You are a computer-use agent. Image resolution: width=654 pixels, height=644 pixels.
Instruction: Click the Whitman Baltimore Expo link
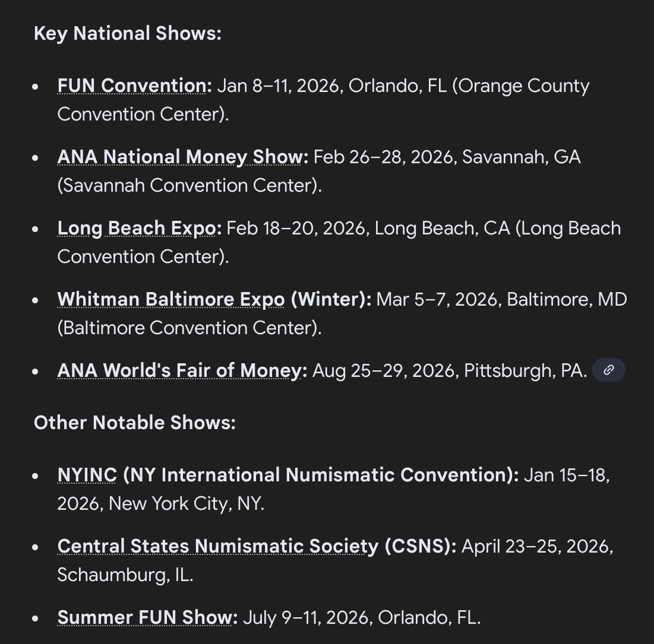click(x=170, y=300)
